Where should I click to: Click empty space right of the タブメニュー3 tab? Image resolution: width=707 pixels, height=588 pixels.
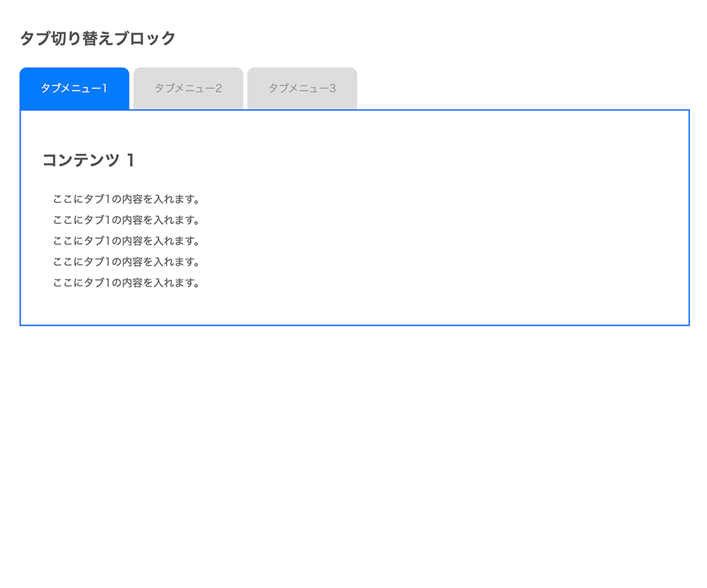[523, 88]
